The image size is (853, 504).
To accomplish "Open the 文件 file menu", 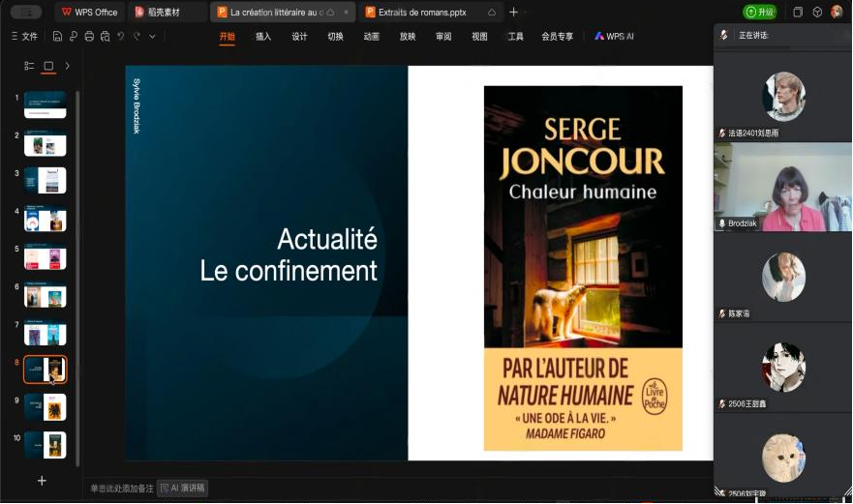I will (x=24, y=37).
